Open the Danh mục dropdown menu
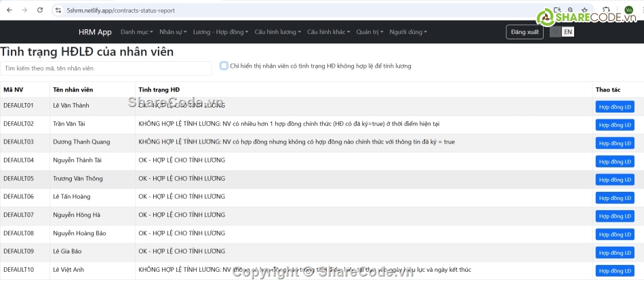This screenshot has width=644, height=286. click(x=137, y=32)
